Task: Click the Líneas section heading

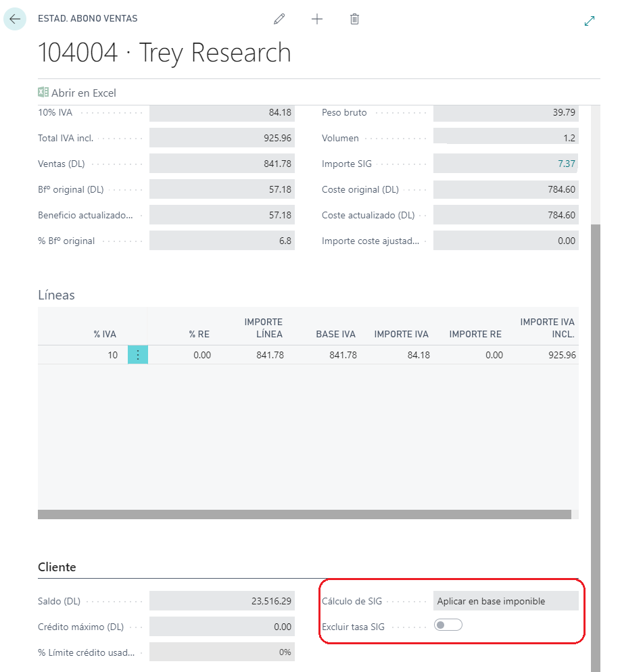Action: click(56, 295)
